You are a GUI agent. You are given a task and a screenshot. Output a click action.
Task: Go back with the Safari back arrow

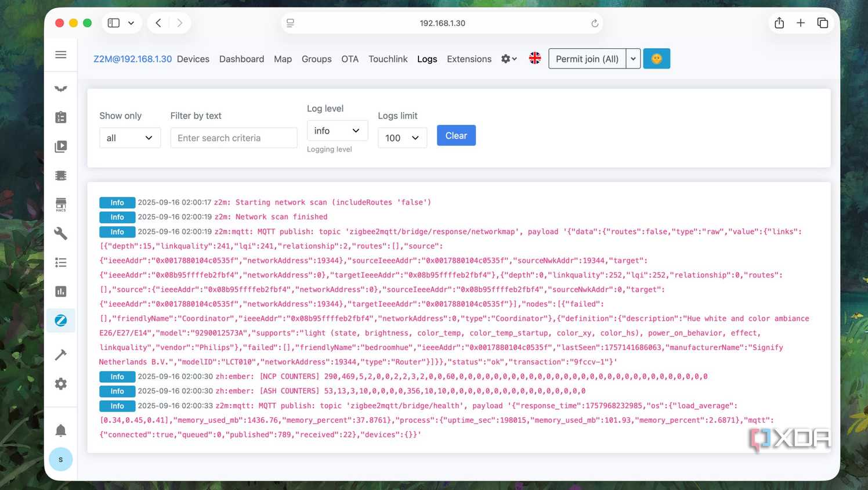[x=158, y=23]
